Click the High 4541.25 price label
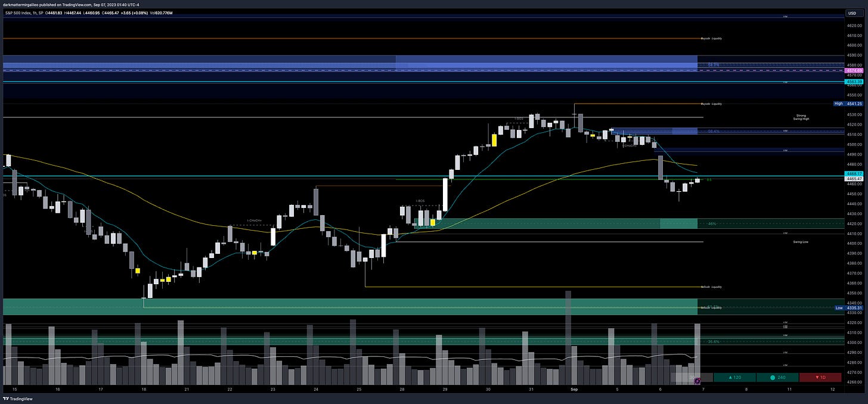Image resolution: width=868 pixels, height=404 pixels. (x=848, y=103)
